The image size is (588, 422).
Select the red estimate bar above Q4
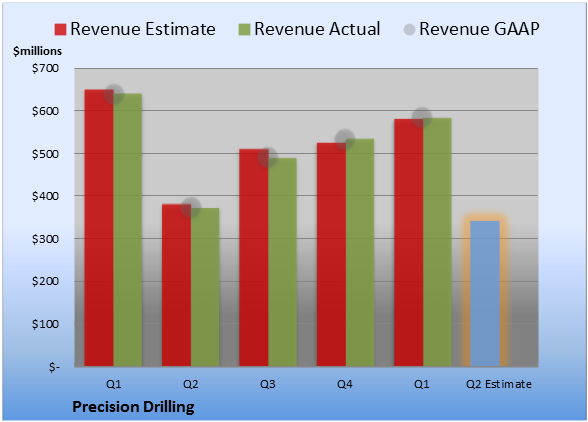pyautogui.click(x=331, y=254)
